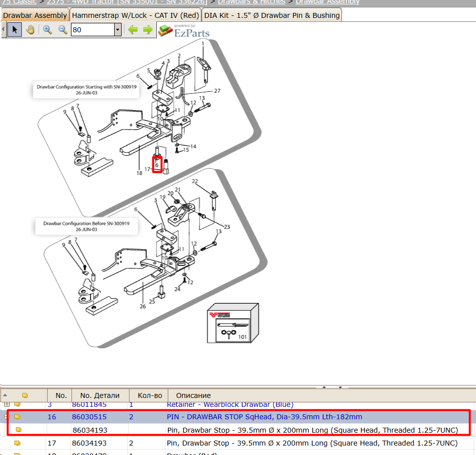Click callout number 22 in lower diagram

point(195,181)
